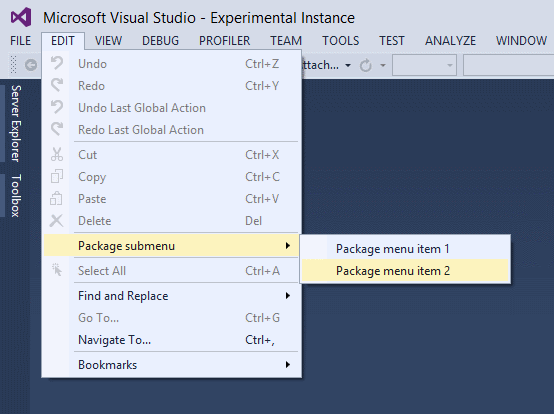The width and height of the screenshot is (554, 414).
Task: Expand the Find and Replace submenu
Action: pos(171,296)
